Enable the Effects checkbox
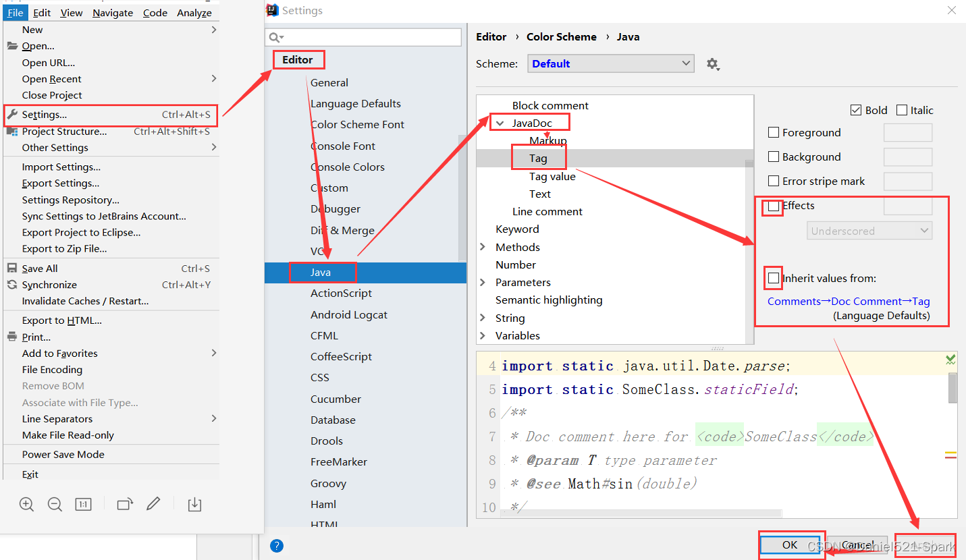The image size is (966, 560). [774, 206]
